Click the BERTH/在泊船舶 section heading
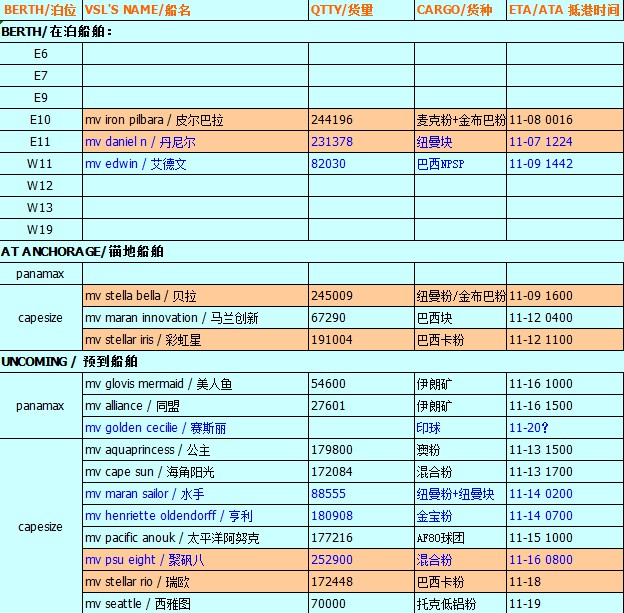The width and height of the screenshot is (624, 613). [57, 31]
